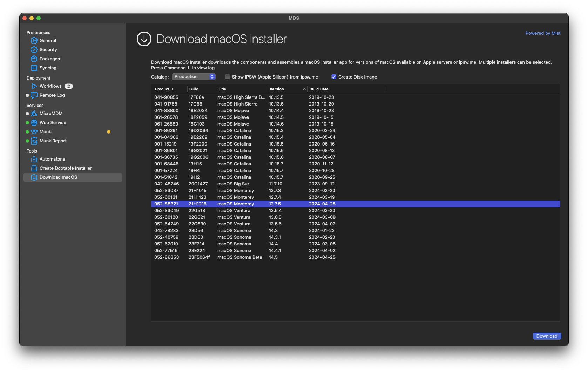Click the Automatons robot icon
Screen dimensions: 588x372
pyautogui.click(x=34, y=159)
